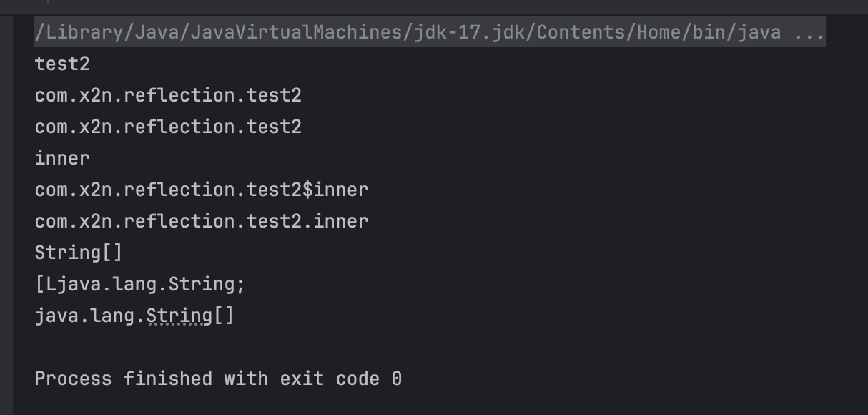Click the 'test2' simple name output line

62,64
